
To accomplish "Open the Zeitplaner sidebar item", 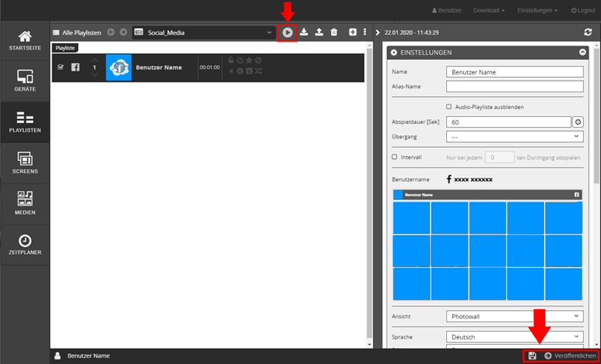I will tap(25, 244).
